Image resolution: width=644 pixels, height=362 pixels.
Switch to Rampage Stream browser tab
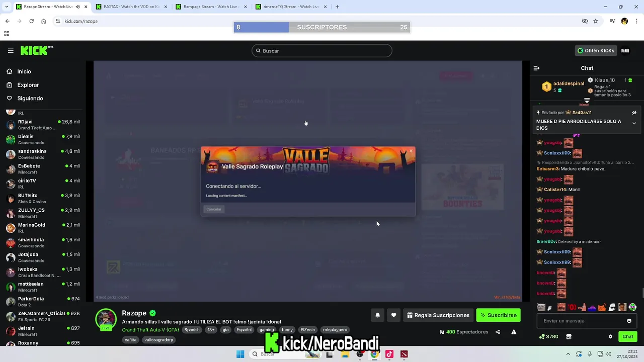coord(211,7)
